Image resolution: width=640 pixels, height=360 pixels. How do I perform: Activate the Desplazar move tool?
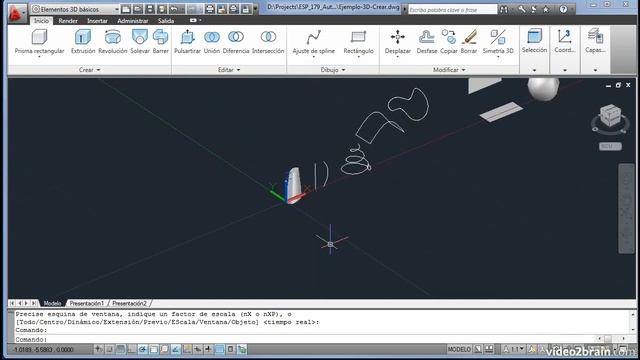(x=398, y=42)
